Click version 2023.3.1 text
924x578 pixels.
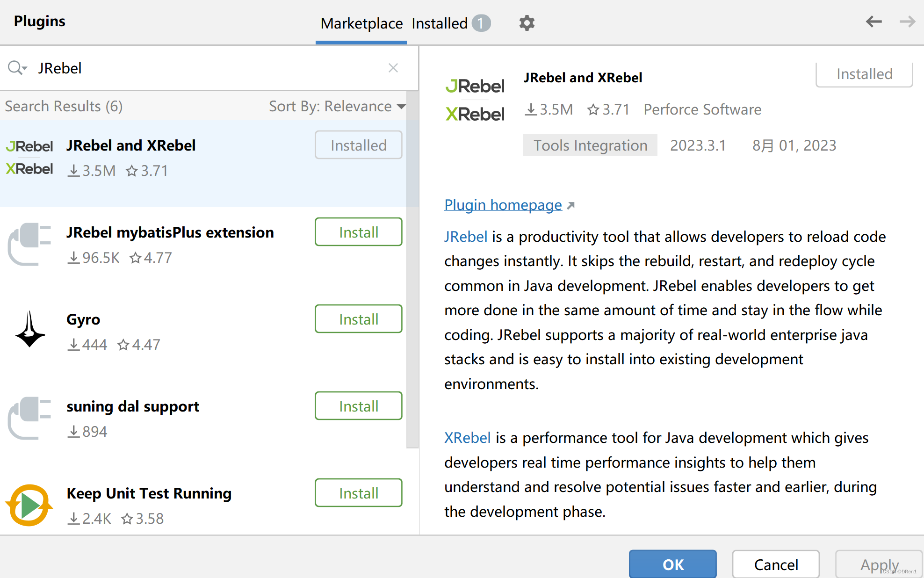pos(698,145)
